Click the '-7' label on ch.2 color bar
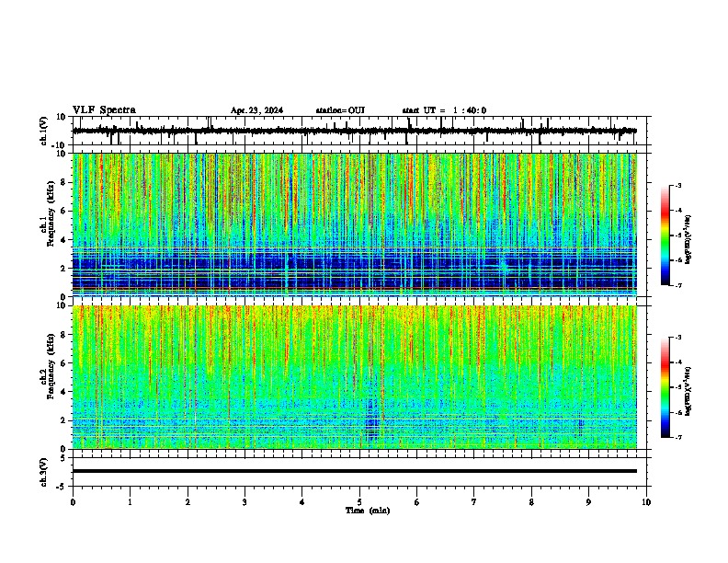The width and height of the screenshot is (728, 563). click(x=677, y=437)
